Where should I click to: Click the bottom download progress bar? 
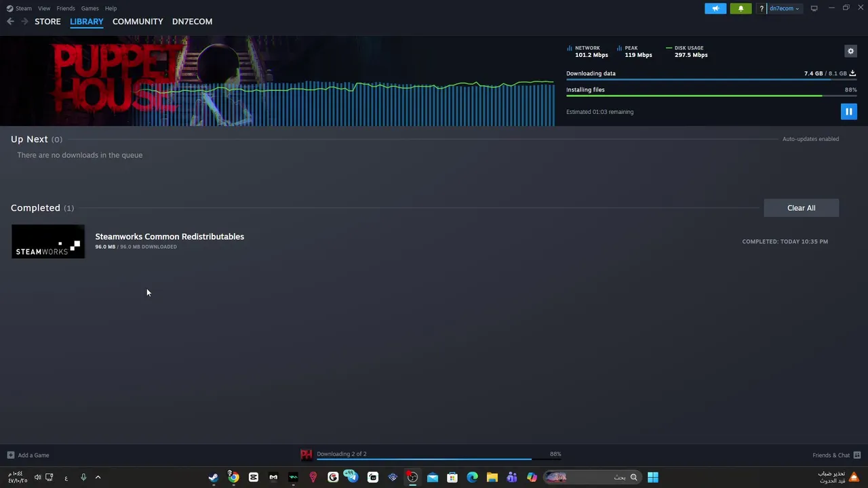[439, 460]
